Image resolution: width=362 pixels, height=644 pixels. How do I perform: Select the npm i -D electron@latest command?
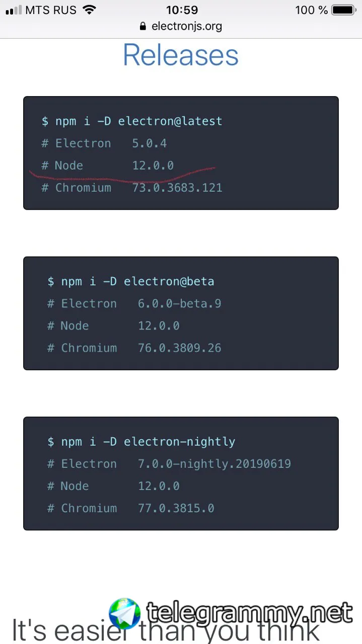132,121
